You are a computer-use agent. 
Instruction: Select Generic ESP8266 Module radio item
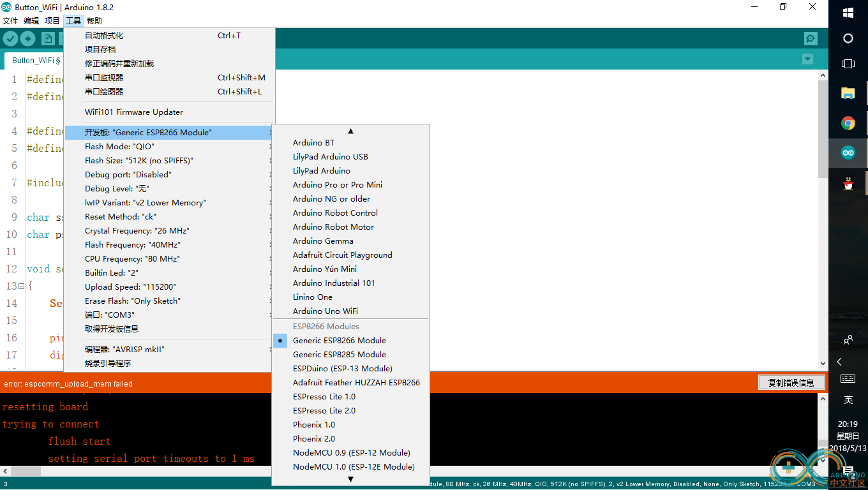350,341
